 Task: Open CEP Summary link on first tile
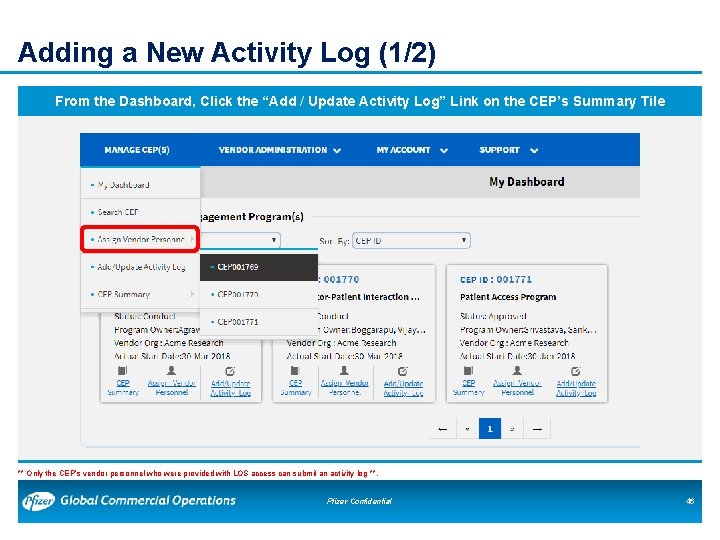[x=123, y=388]
